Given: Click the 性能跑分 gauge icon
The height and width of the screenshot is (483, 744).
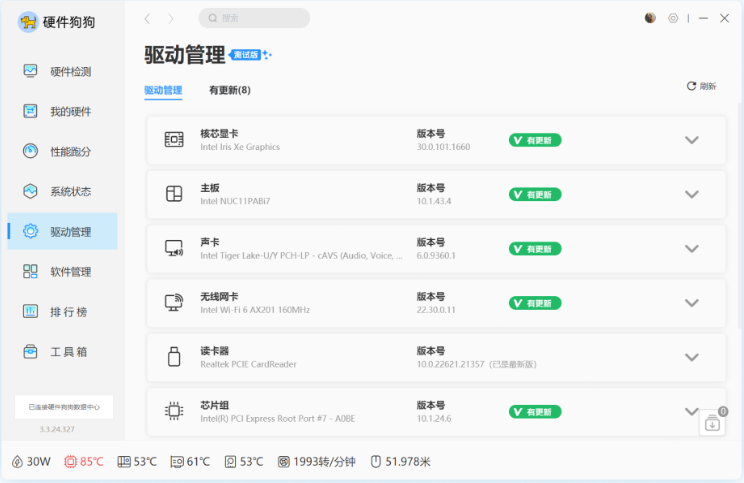Looking at the screenshot, I should (30, 151).
